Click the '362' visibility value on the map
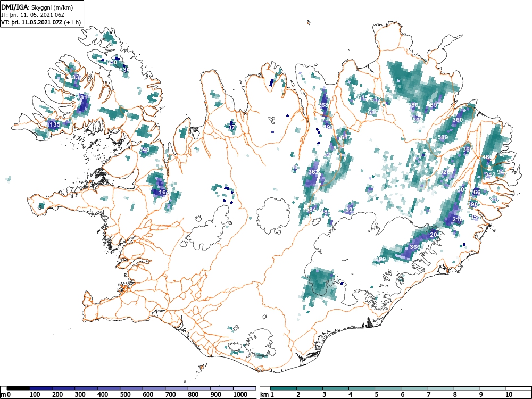532x399 pixels. pos(313,172)
